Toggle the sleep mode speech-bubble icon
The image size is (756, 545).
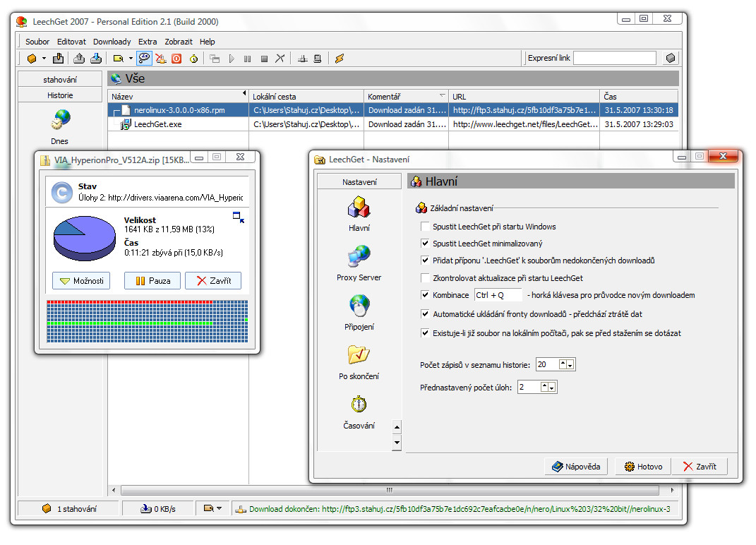(144, 59)
